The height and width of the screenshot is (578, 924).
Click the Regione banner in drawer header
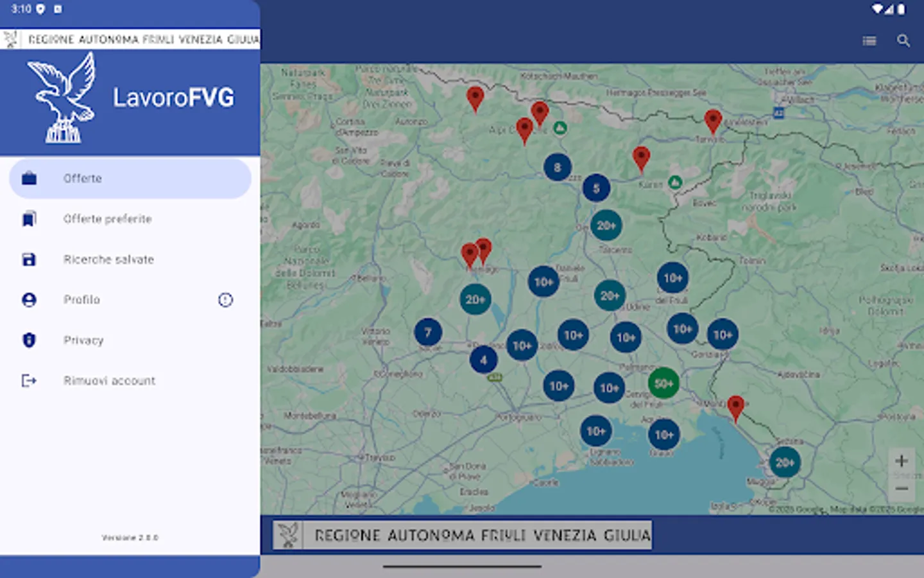click(130, 39)
